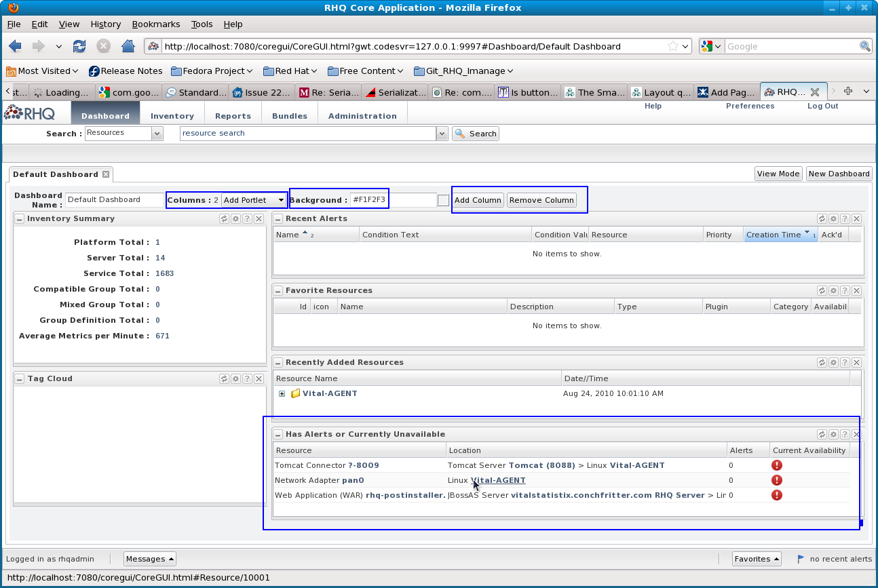Open the resource search combo box arrow

(442, 134)
